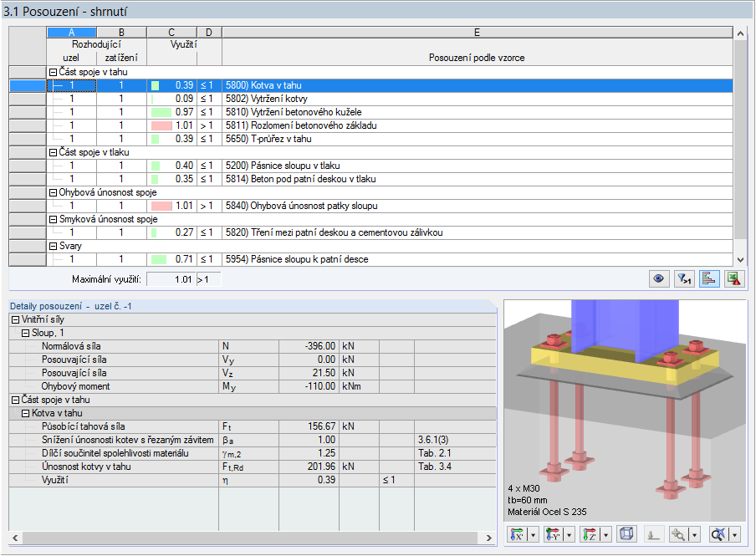
Task: Click the eye view-mode icon
Action: pos(659,278)
